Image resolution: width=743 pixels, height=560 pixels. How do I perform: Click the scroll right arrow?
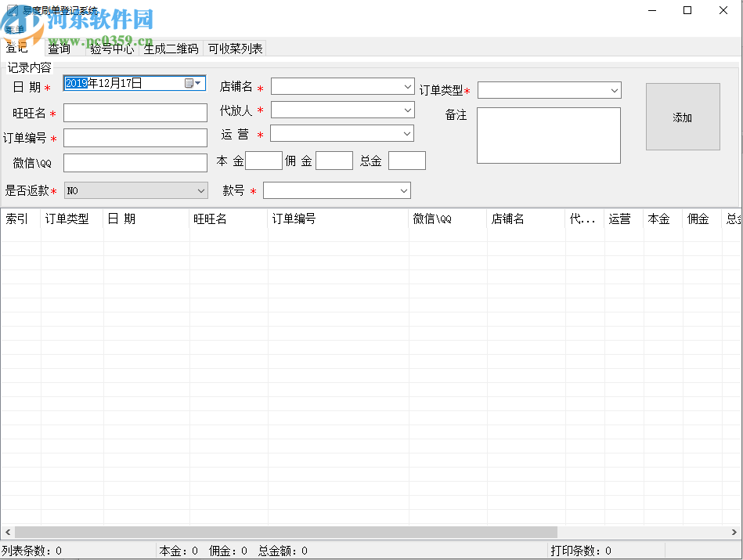click(734, 532)
